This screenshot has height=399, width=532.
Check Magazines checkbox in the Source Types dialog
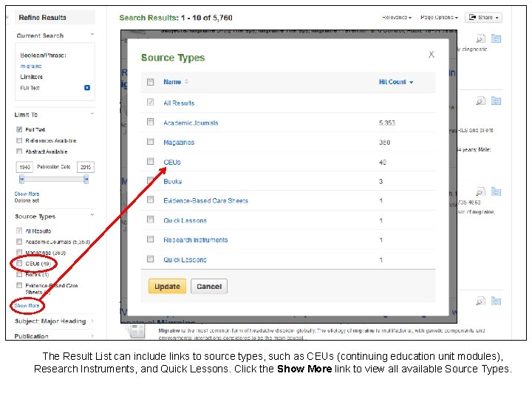pos(150,141)
